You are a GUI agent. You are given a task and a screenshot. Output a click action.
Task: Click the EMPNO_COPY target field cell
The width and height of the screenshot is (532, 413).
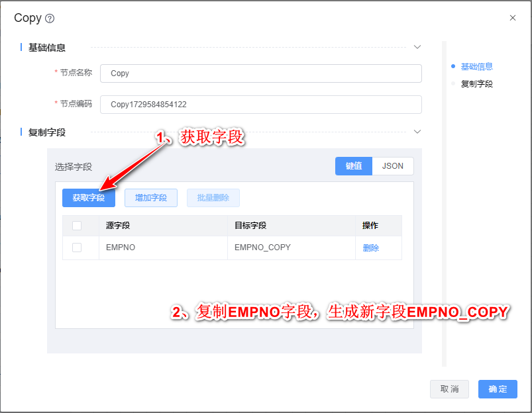[263, 248]
